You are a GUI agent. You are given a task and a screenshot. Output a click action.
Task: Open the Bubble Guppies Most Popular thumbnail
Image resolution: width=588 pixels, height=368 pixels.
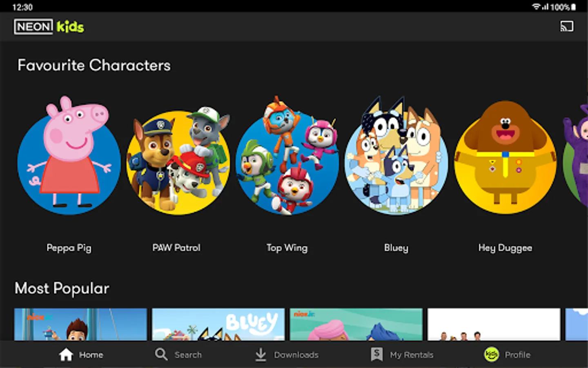(356, 324)
